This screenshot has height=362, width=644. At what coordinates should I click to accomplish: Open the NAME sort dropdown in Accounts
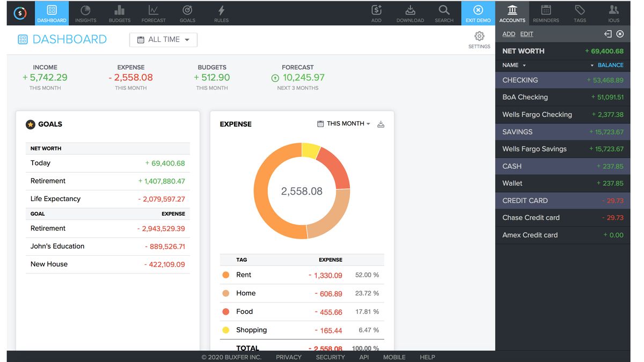(x=511, y=65)
